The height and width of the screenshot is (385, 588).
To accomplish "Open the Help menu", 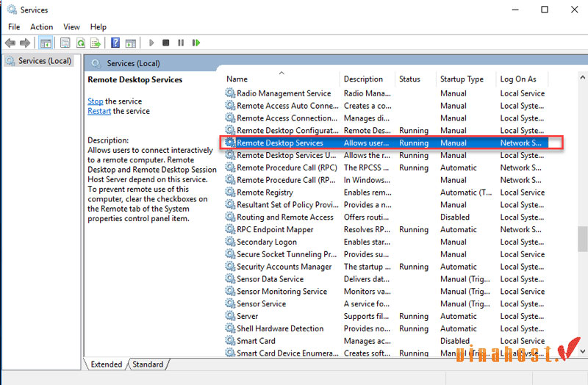I will (x=98, y=27).
